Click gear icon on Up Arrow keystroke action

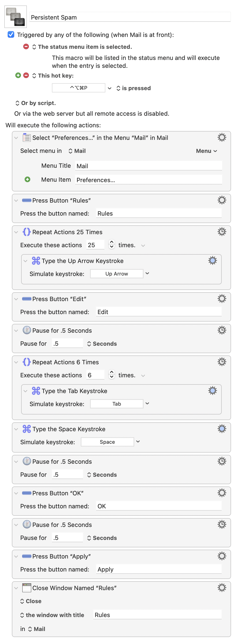pos(212,260)
